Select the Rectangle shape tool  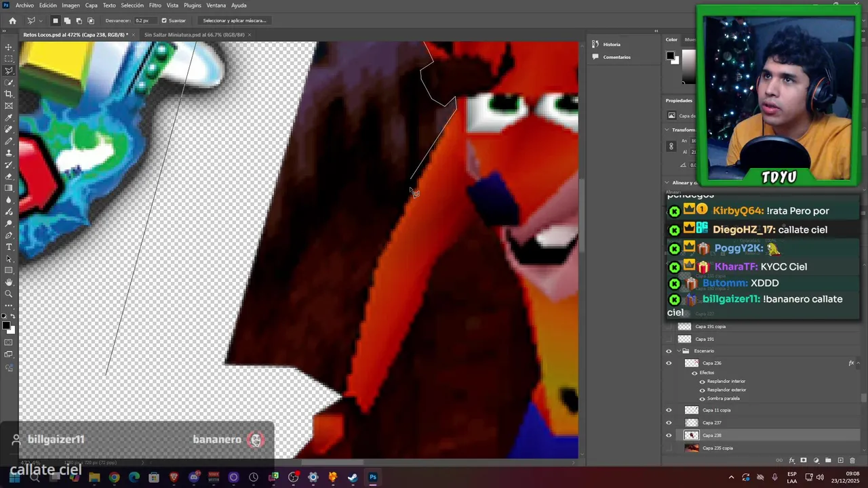click(x=9, y=270)
